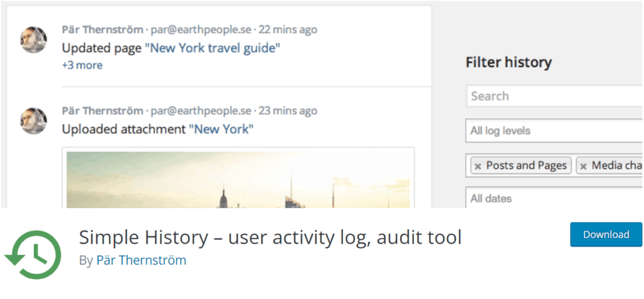Open the "New York" attachment link

pyautogui.click(x=221, y=129)
